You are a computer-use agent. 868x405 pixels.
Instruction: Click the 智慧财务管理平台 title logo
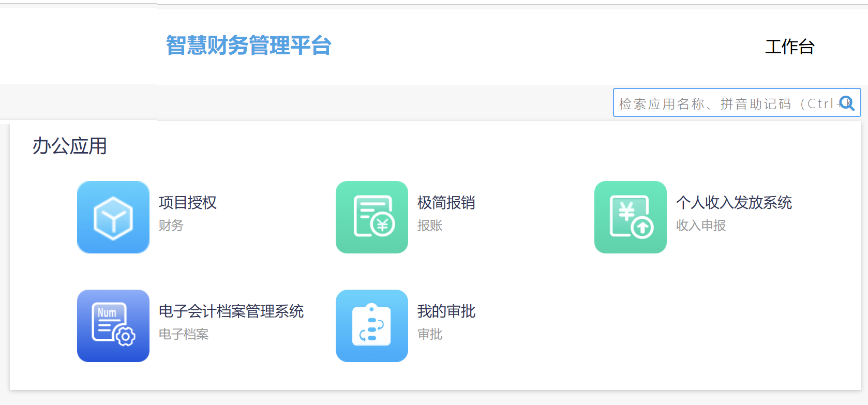click(248, 46)
